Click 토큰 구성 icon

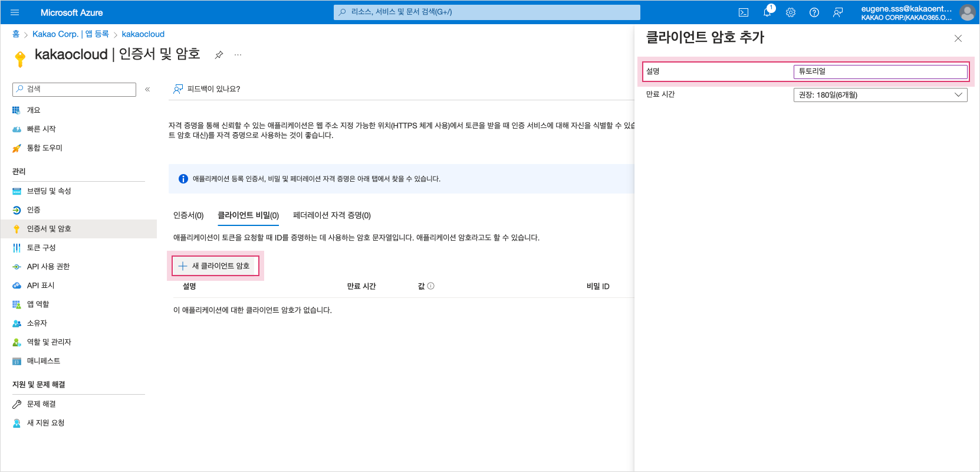pos(17,248)
